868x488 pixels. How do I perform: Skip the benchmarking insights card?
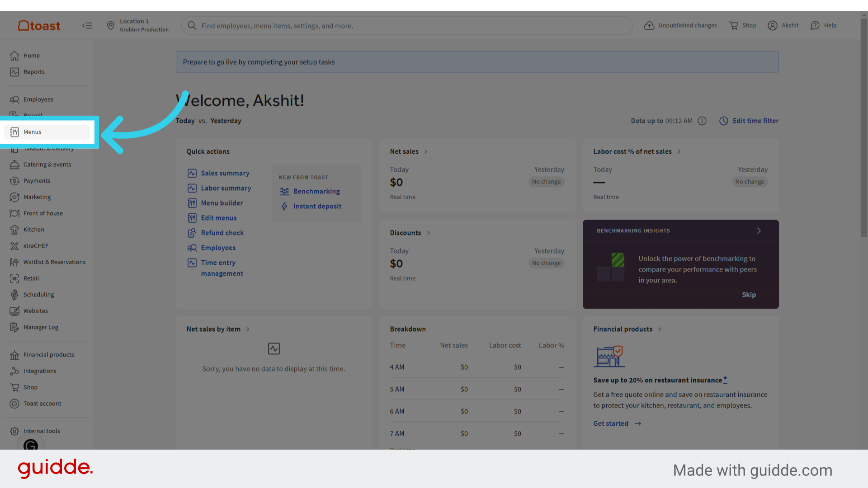(x=749, y=295)
